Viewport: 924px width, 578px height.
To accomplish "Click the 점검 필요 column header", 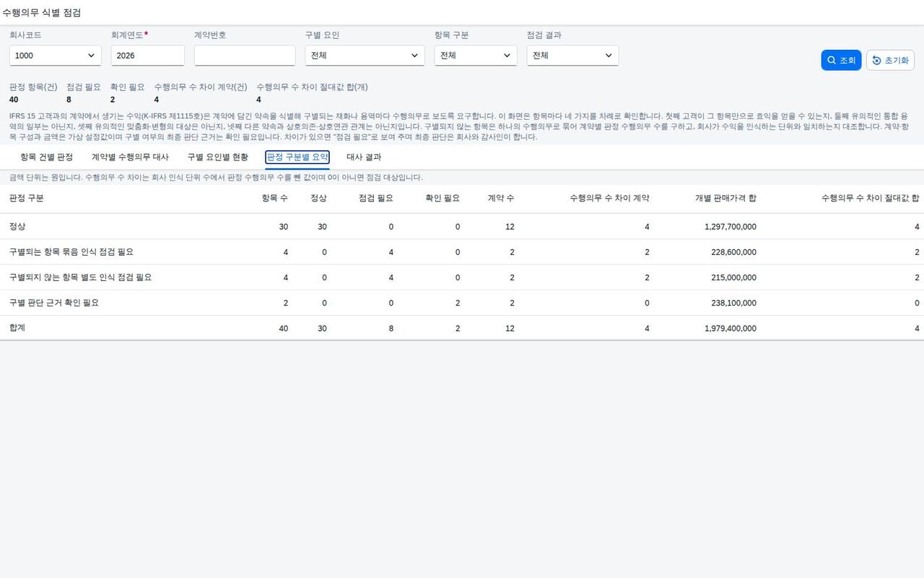I will click(x=376, y=198).
